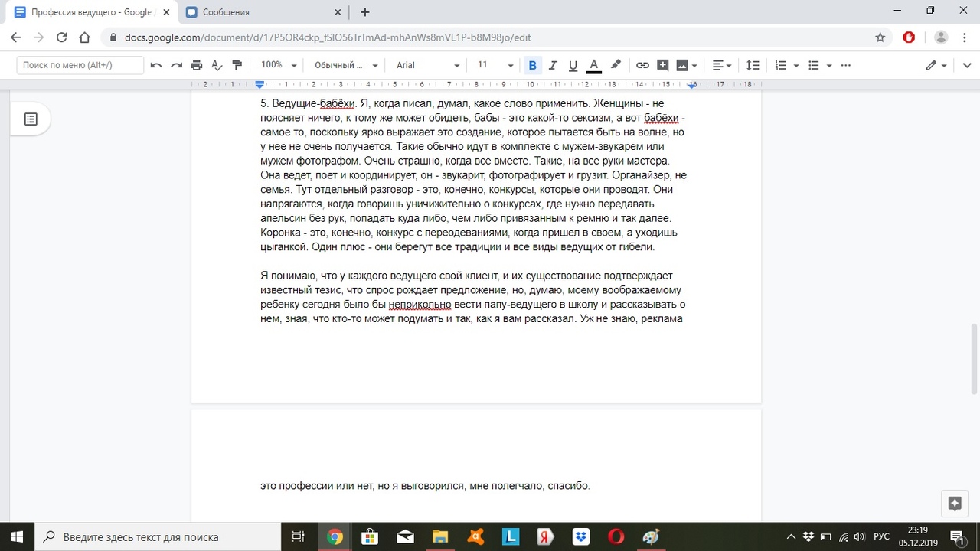
Task: Open the Chrome profile avatar
Action: (941, 37)
